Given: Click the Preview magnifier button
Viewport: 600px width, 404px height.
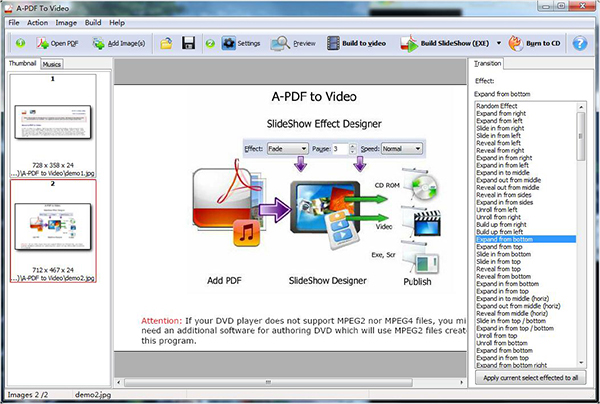Looking at the screenshot, I should [x=293, y=44].
